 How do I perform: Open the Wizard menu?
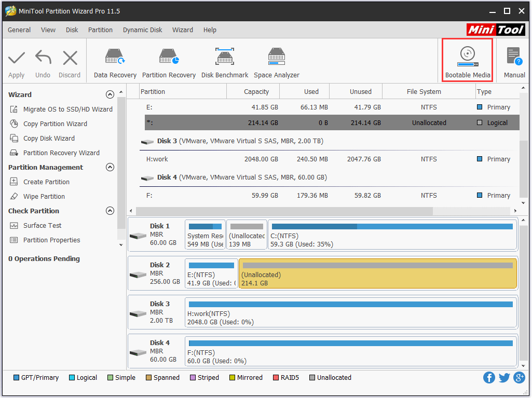pos(183,30)
